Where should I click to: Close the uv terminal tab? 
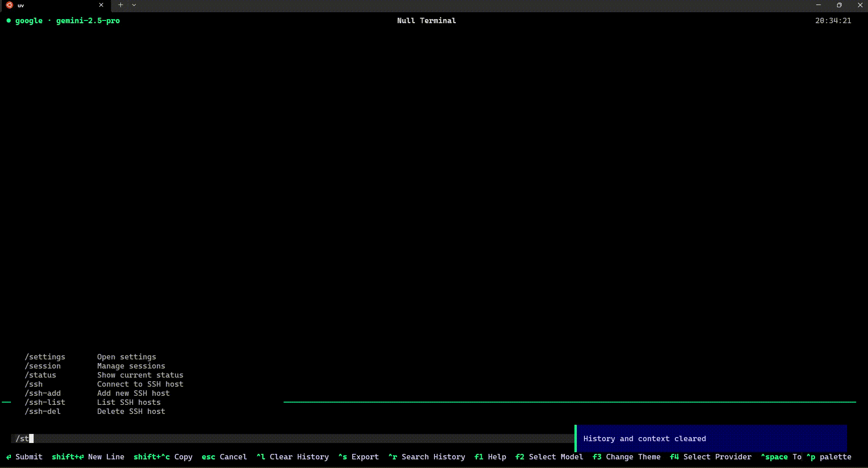(101, 5)
